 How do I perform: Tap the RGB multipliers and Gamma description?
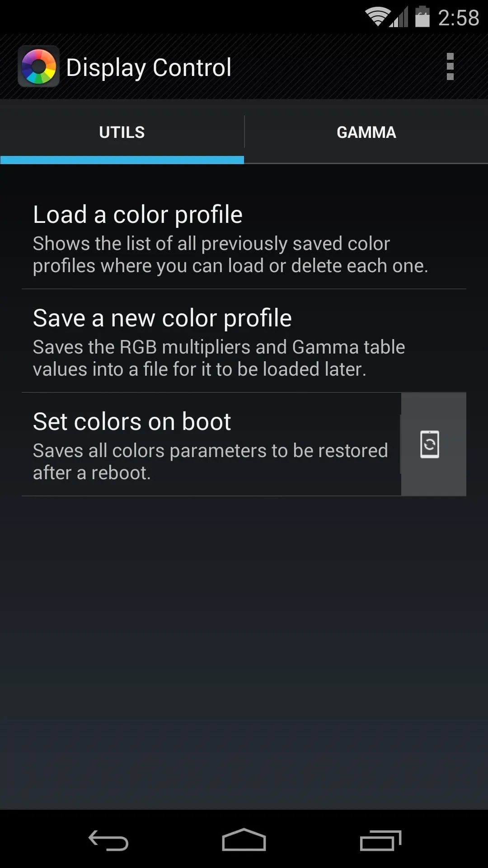219,358
